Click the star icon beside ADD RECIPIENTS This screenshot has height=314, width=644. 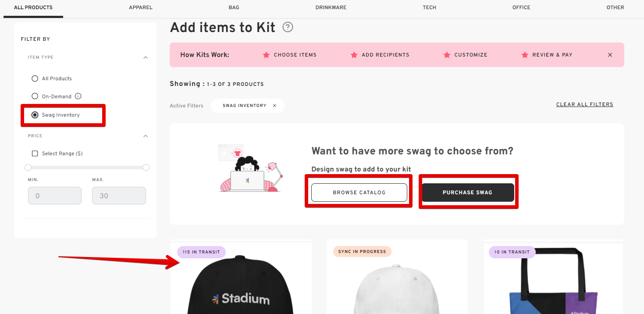tap(354, 55)
